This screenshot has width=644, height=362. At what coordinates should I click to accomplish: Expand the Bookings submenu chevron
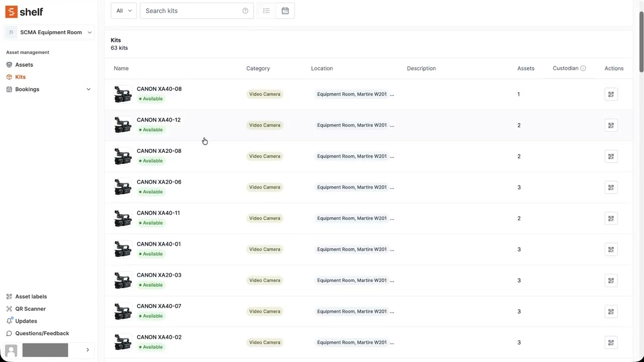click(89, 89)
